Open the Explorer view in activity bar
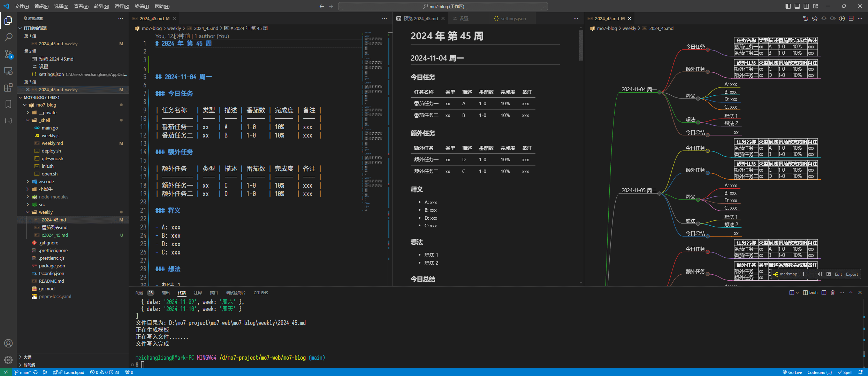Image resolution: width=868 pixels, height=376 pixels. 8,21
